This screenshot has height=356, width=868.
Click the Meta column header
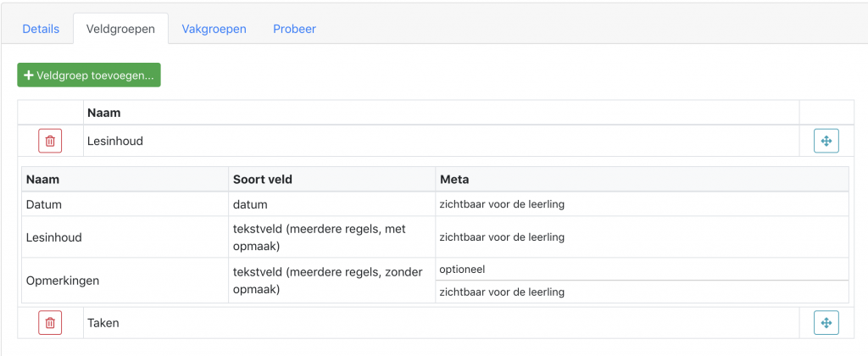(454, 180)
